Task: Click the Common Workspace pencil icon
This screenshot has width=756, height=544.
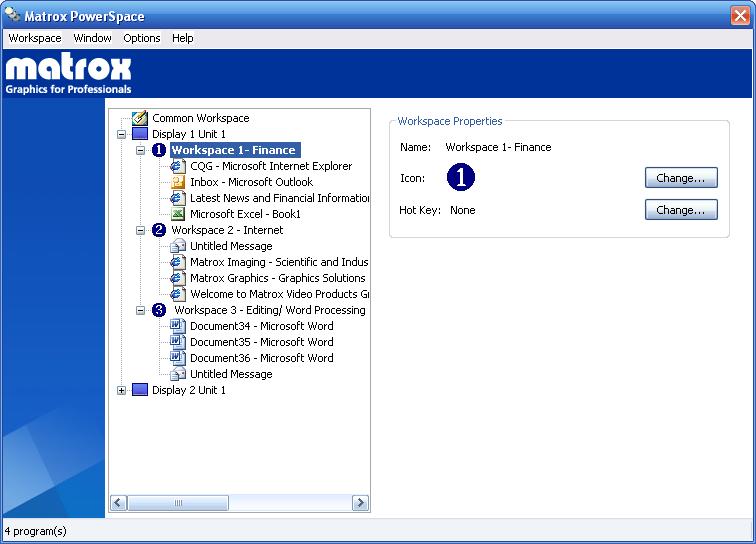Action: tap(140, 118)
